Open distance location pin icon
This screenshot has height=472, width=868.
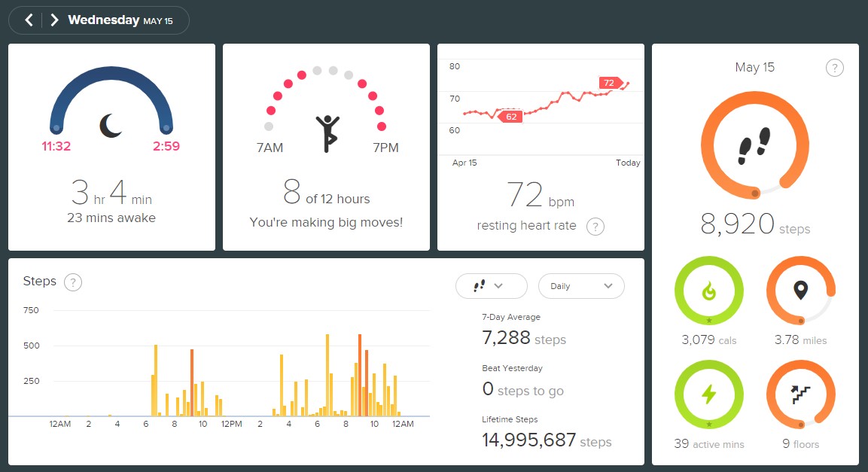(800, 290)
